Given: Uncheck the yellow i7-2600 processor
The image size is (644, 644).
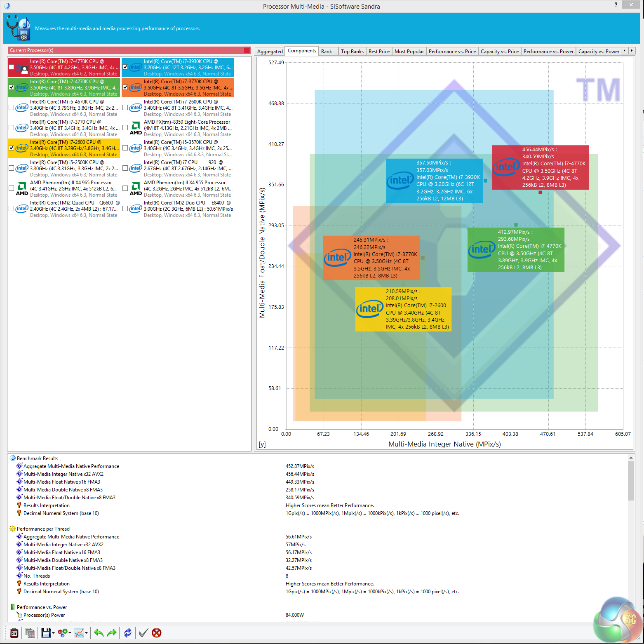Looking at the screenshot, I should [11, 148].
